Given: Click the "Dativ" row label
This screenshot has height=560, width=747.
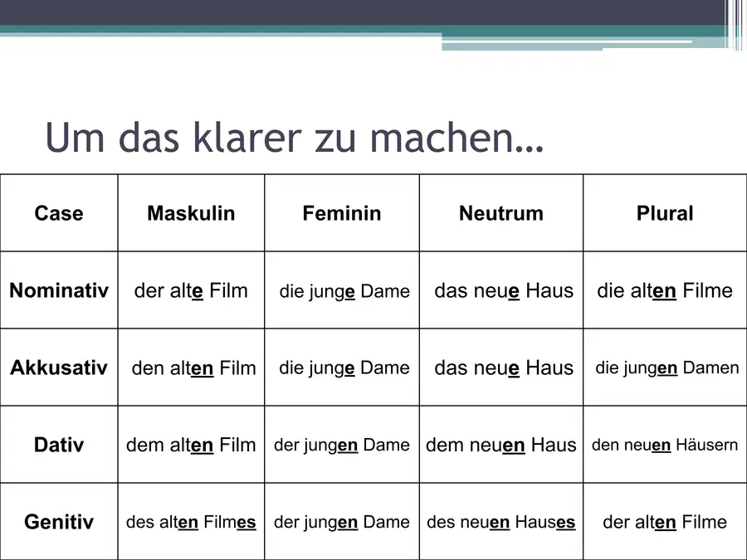Looking at the screenshot, I should tap(59, 445).
